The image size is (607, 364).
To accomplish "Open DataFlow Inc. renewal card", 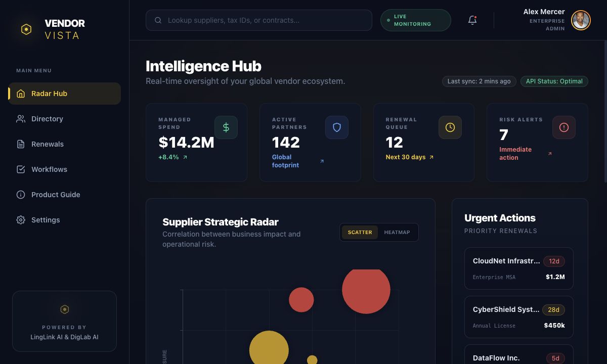I will (519, 354).
